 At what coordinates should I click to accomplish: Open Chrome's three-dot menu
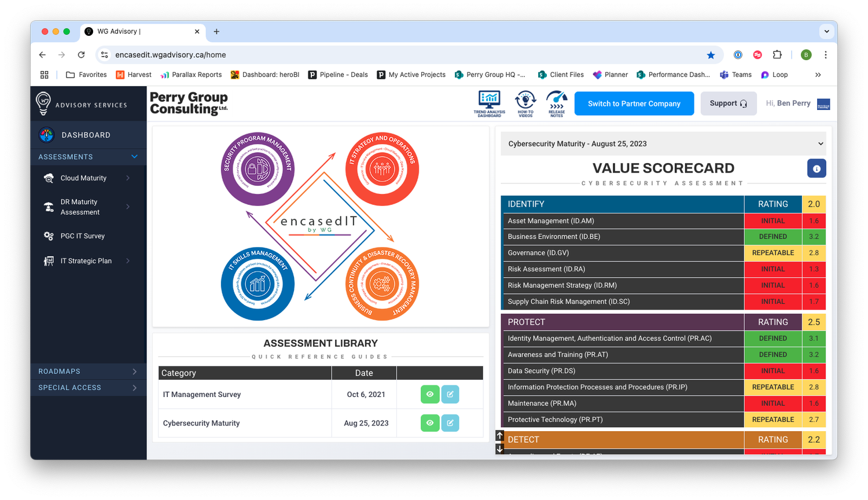826,55
